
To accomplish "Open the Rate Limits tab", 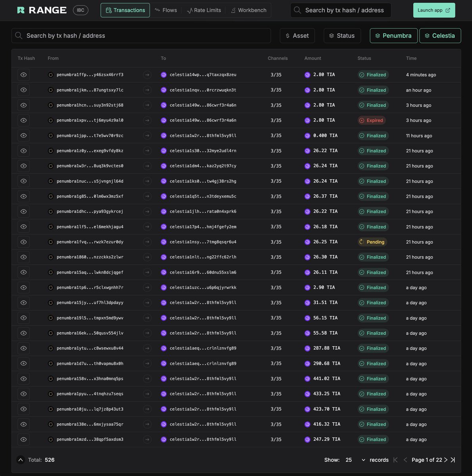I will (x=204, y=10).
